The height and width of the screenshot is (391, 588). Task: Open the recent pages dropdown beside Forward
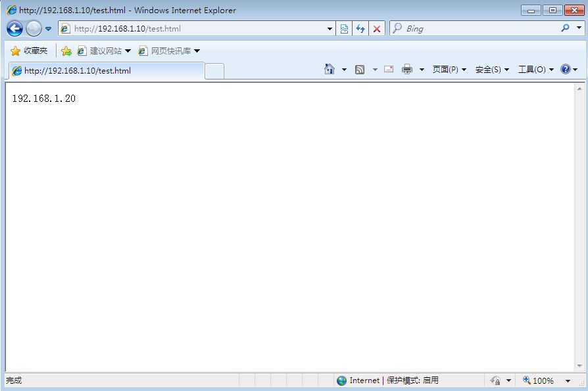(49, 29)
